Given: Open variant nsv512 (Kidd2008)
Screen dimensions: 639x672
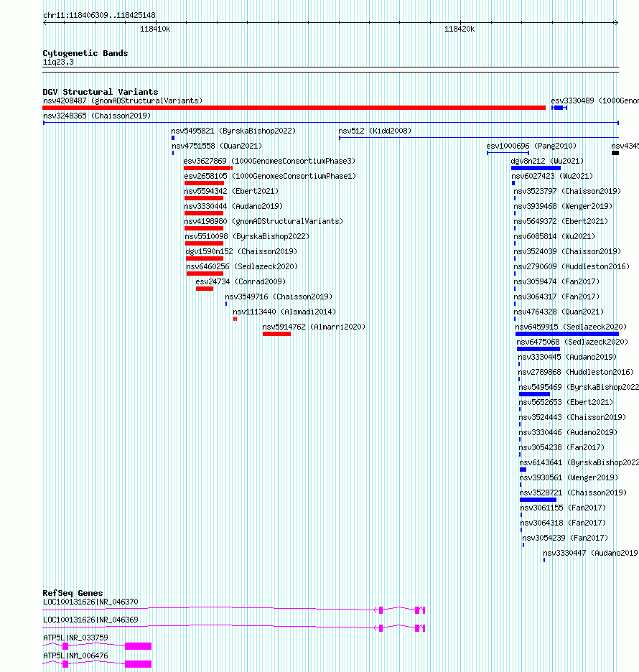Looking at the screenshot, I should click(x=375, y=131).
